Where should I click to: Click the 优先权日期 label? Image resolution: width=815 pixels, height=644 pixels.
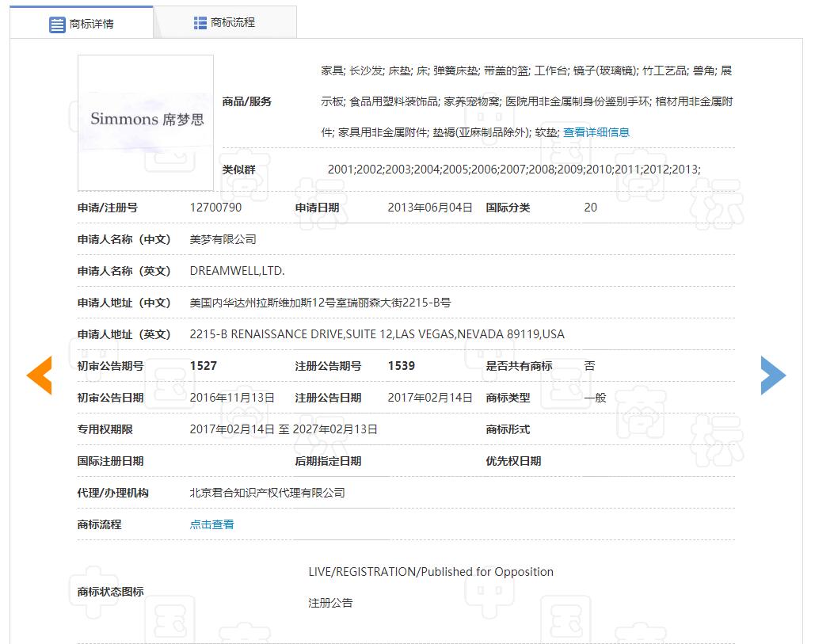coord(513,461)
